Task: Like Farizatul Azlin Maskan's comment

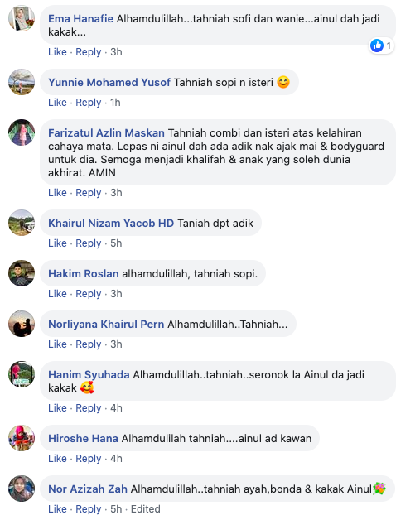Action: 57,192
